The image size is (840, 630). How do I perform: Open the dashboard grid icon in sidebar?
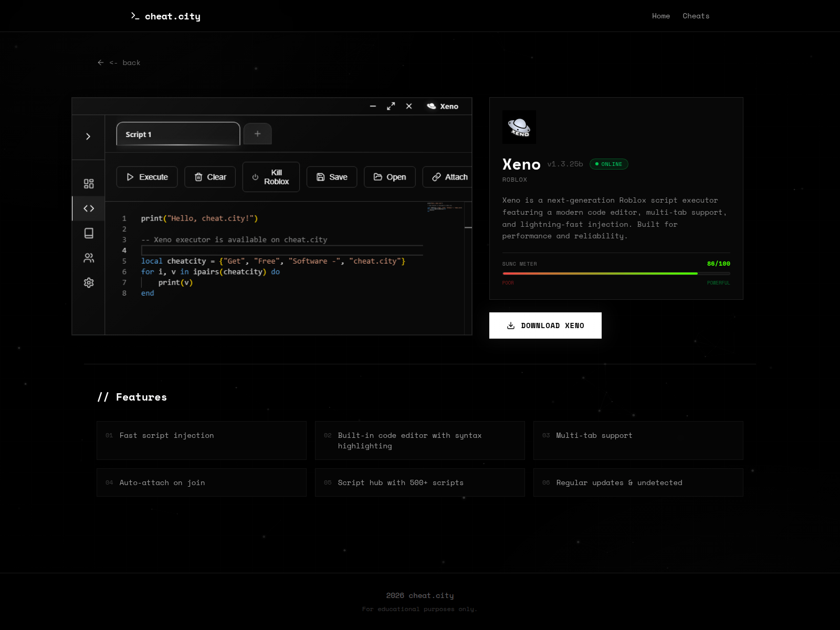tap(89, 184)
